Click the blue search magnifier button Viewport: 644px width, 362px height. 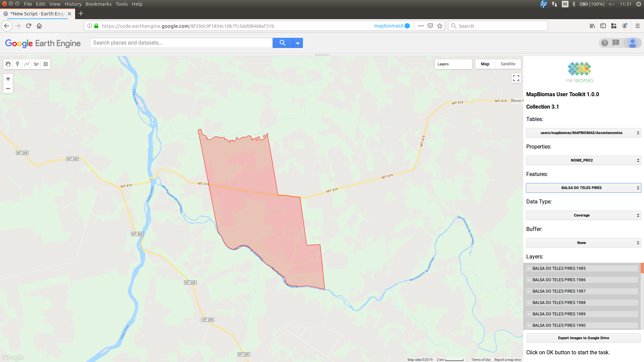282,43
